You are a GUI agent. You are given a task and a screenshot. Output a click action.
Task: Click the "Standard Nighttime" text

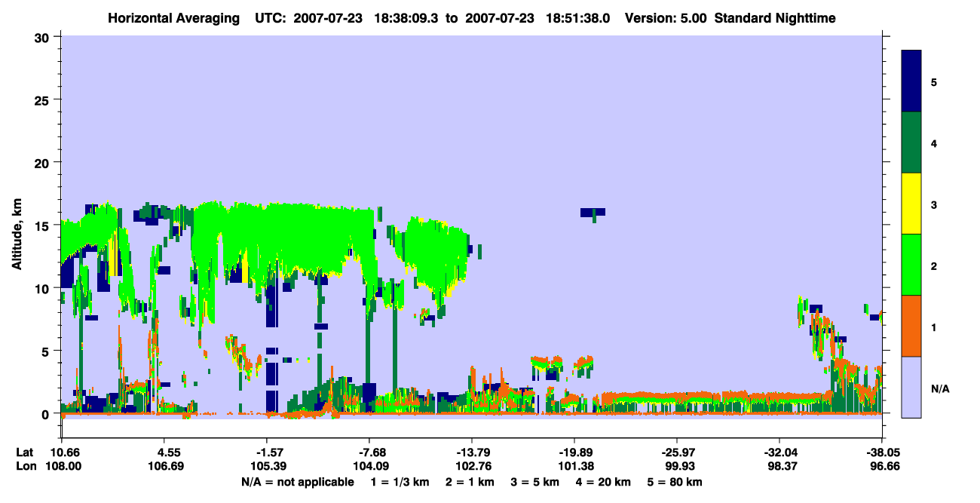click(775, 17)
